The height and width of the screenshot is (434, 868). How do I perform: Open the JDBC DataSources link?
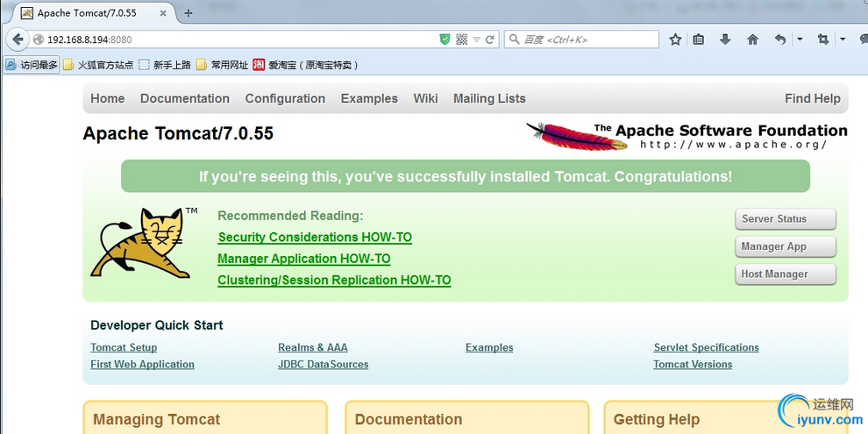pos(324,364)
